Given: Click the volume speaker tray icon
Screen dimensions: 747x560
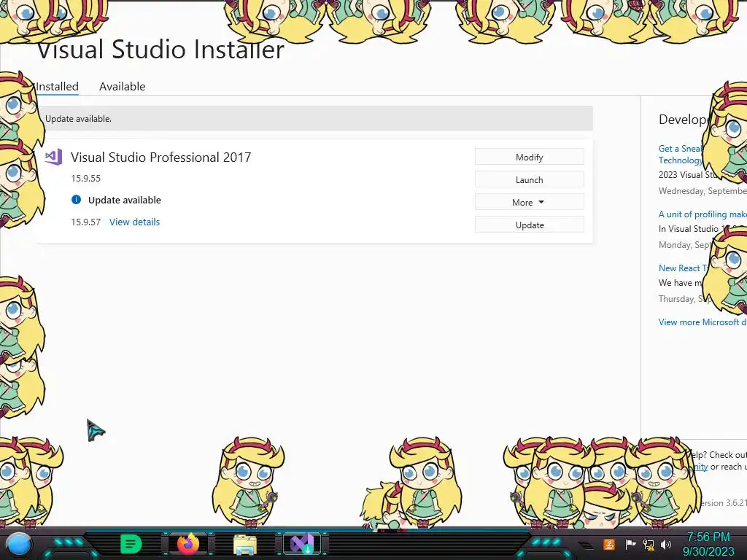Looking at the screenshot, I should (666, 544).
